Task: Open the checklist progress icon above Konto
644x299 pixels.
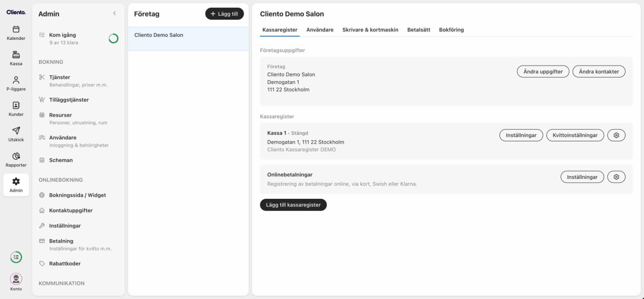Action: click(x=16, y=257)
